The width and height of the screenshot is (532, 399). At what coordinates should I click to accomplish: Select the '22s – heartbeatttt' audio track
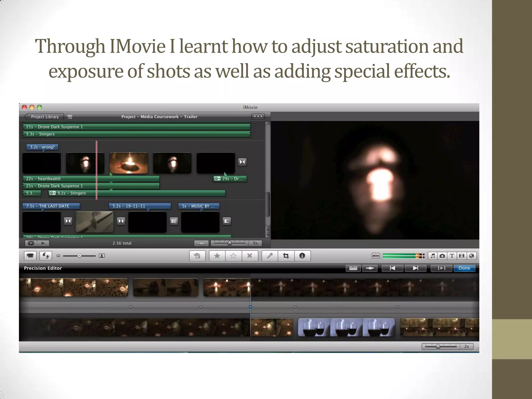click(91, 178)
